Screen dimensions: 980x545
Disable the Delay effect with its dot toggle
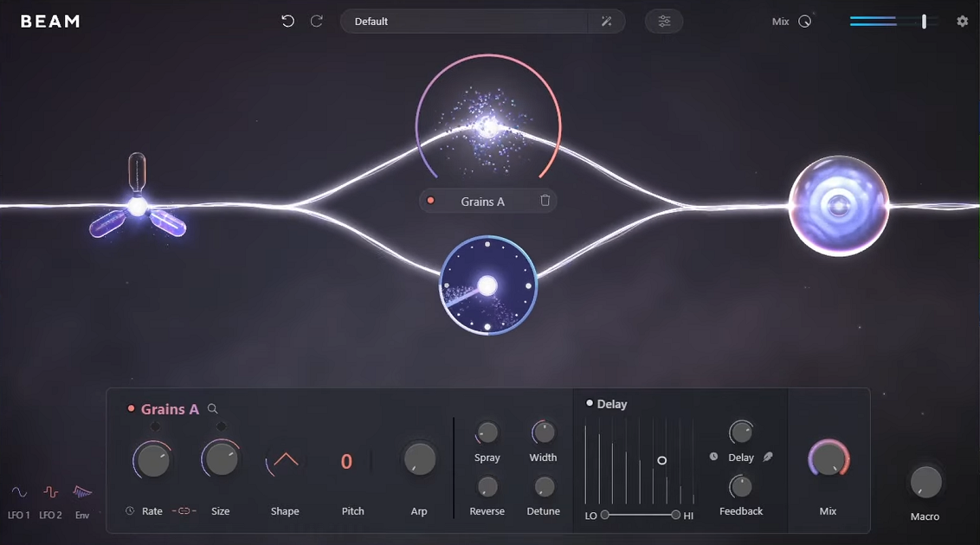(589, 404)
